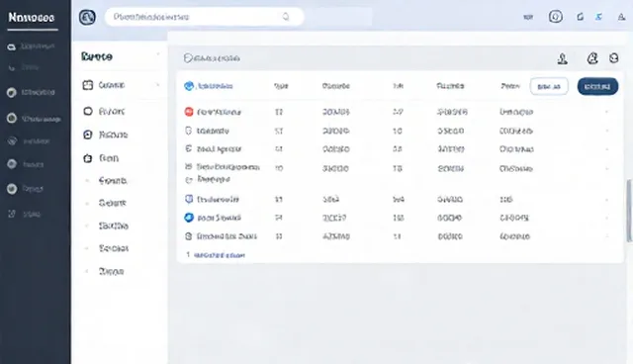Select the topmost item in the dark sidebar
The height and width of the screenshot is (364, 633).
tap(31, 46)
